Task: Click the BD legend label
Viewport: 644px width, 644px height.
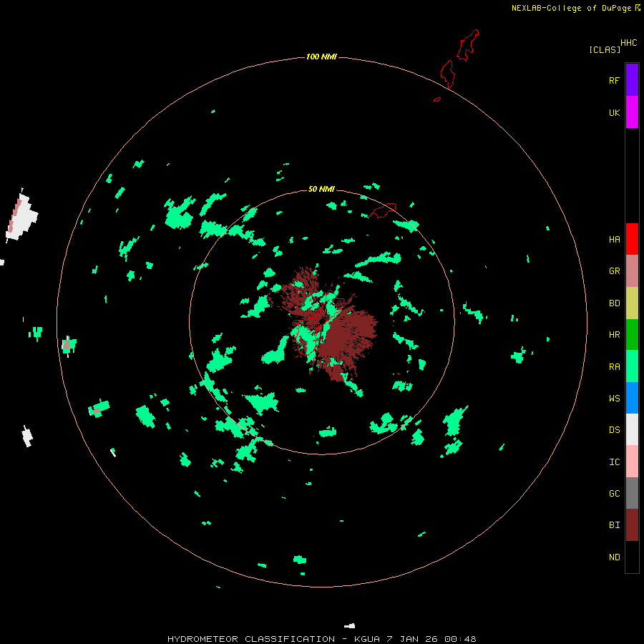Action: (x=615, y=303)
